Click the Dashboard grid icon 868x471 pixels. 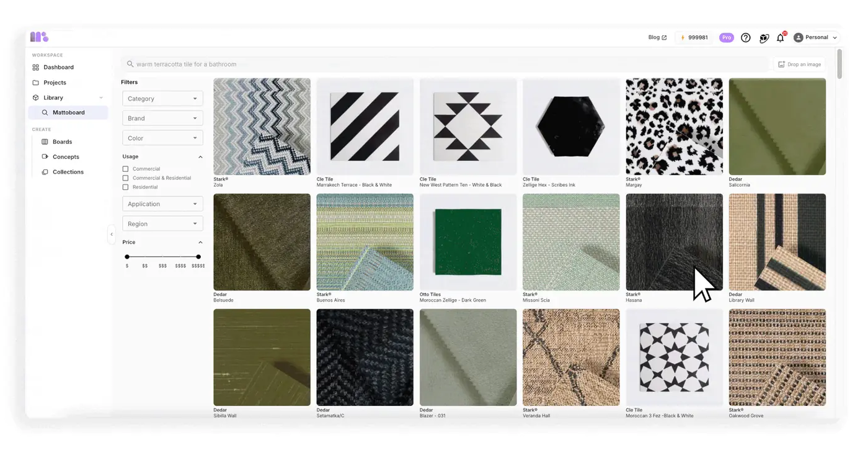point(35,67)
